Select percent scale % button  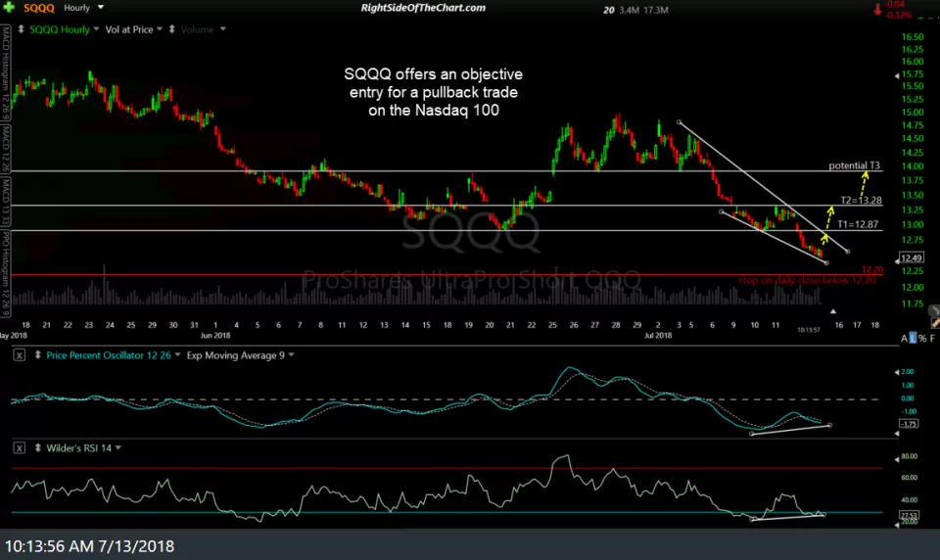[x=922, y=339]
